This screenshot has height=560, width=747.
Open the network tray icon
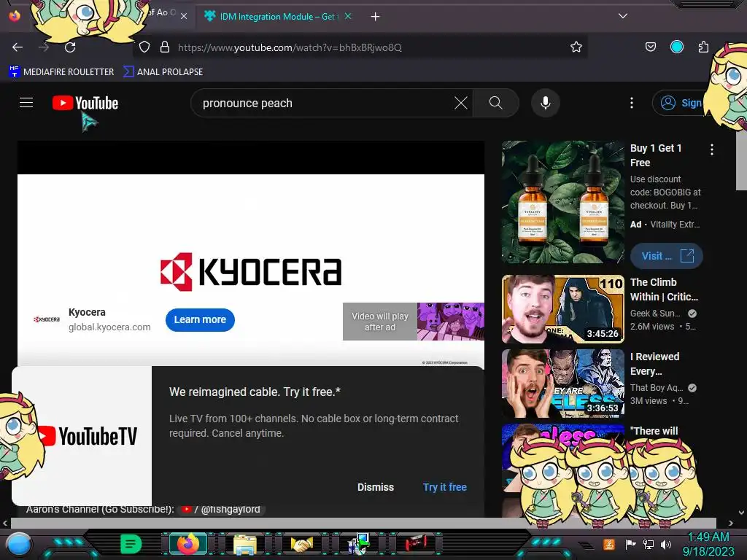coord(649,544)
